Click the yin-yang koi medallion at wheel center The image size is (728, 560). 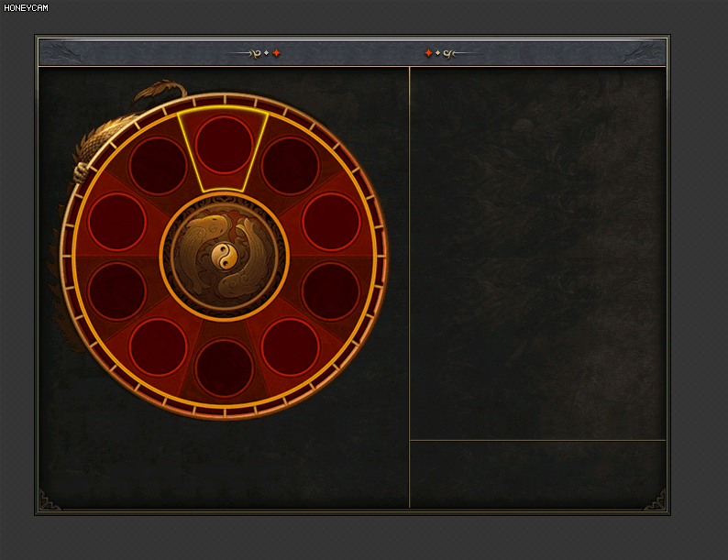pos(225,257)
